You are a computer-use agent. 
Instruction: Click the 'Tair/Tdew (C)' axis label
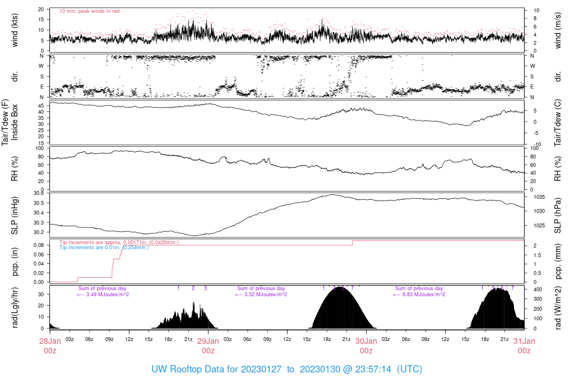pyautogui.click(x=558, y=122)
